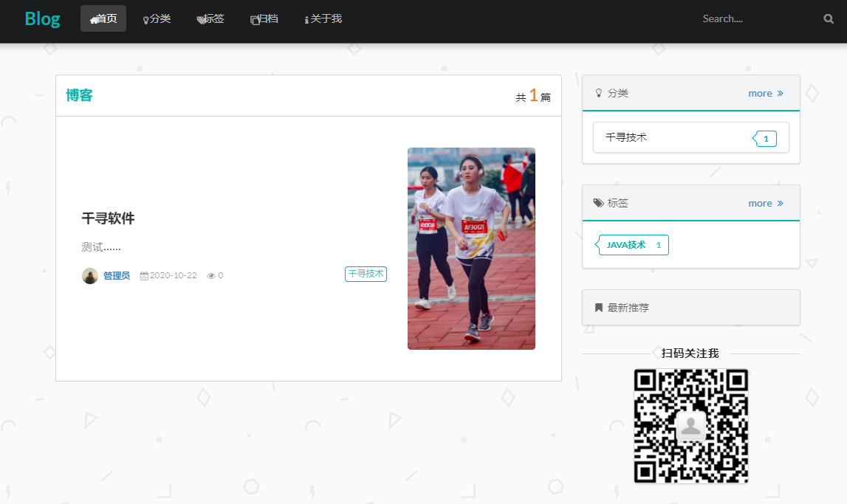Click the post excerpt 测试......

(101, 247)
